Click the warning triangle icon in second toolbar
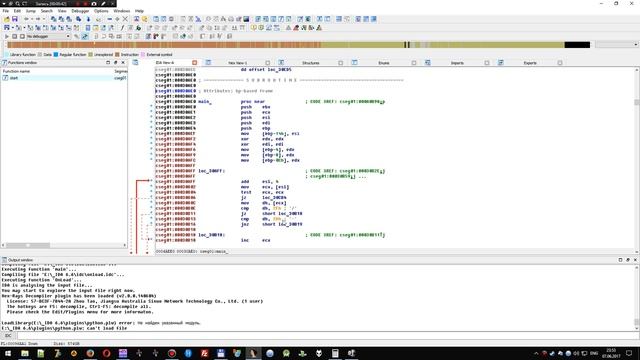Screen dimensions: 640x360 [x=289, y=28]
